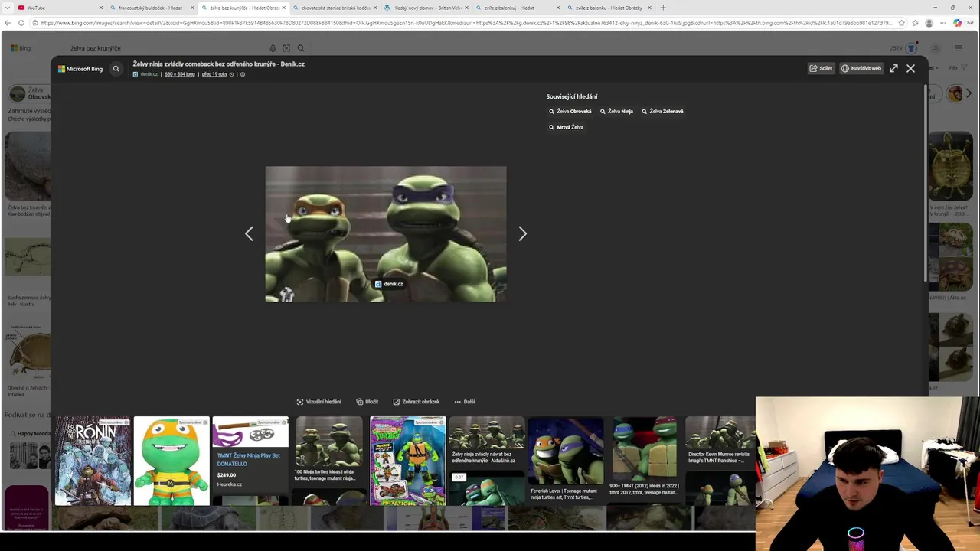Close the Bing image detail overlay
The image size is (980, 551).
(910, 68)
